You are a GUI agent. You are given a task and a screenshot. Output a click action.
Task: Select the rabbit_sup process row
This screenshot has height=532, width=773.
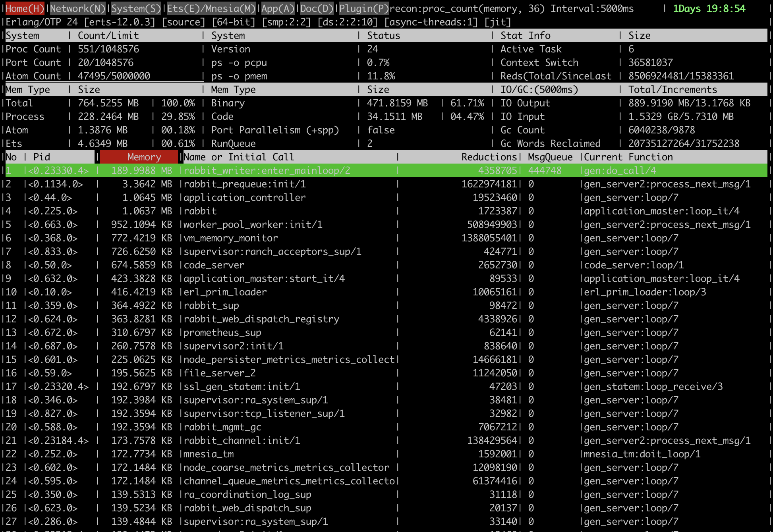[386, 305]
